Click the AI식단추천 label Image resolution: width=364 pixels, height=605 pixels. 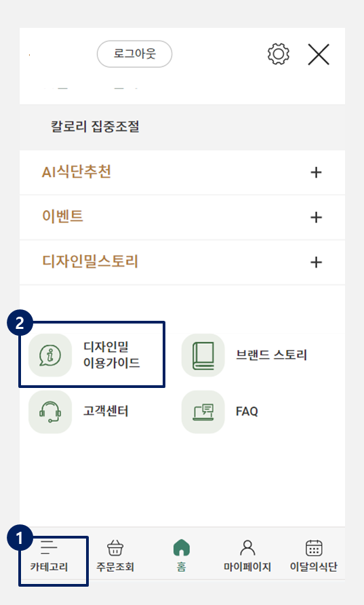point(77,172)
